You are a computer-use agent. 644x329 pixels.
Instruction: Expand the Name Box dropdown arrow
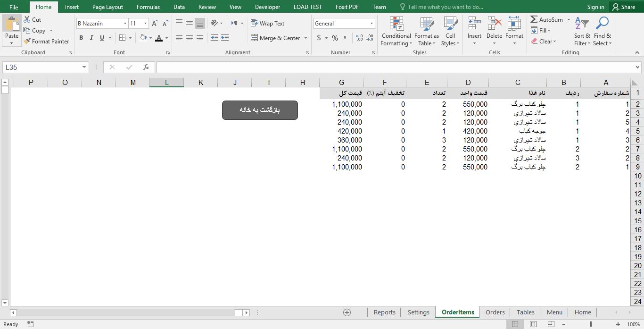84,67
